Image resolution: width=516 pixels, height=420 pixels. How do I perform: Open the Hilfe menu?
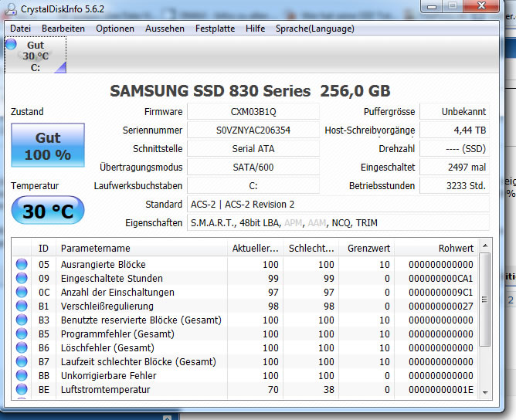[255, 29]
